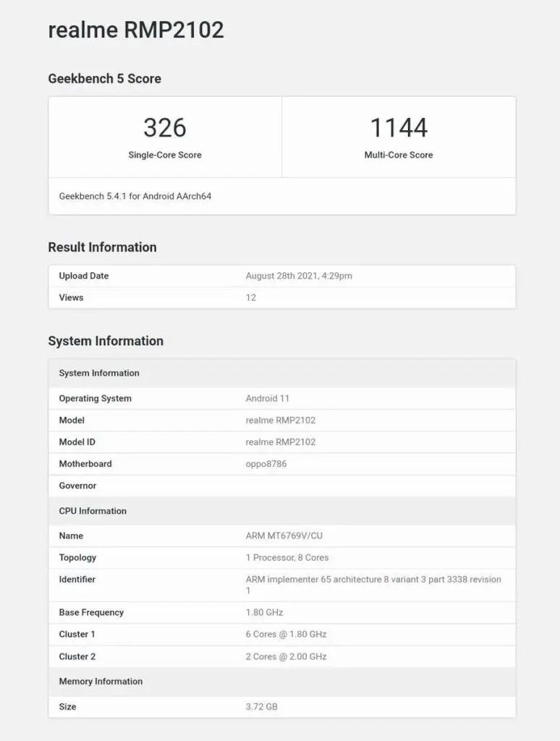Select the ARM implementer 65 architecture identifier text
This screenshot has height=741, width=560.
coord(373,585)
